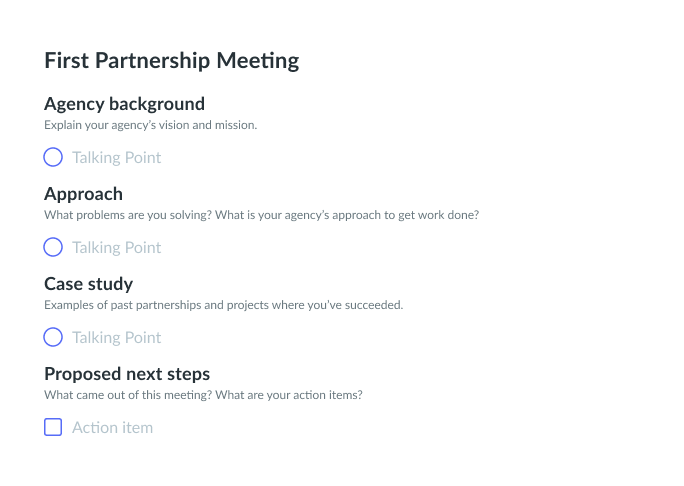The image size is (684, 486).
Task: Click the 'What are your action items?' sentence
Action: [287, 395]
